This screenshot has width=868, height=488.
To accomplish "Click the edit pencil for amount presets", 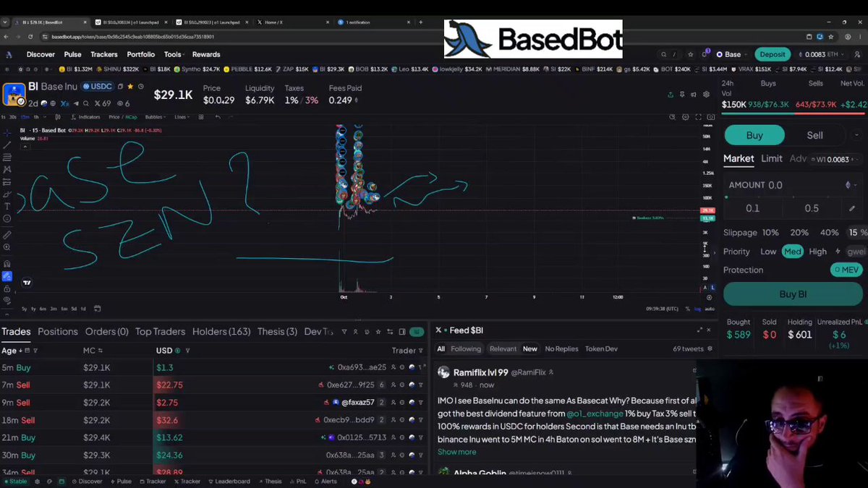I will [852, 208].
